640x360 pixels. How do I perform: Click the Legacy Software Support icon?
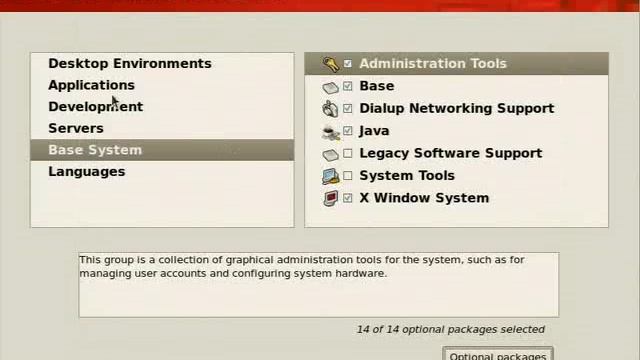[x=330, y=154]
